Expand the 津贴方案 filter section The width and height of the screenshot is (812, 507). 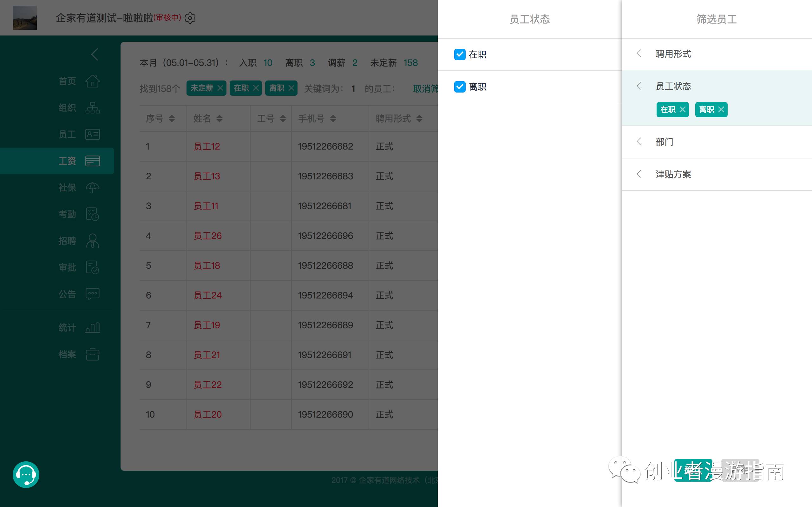click(x=673, y=174)
